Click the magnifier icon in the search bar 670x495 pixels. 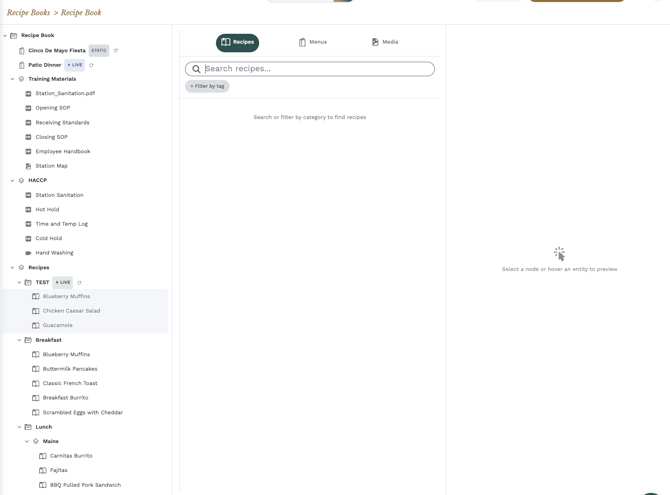[x=196, y=69]
